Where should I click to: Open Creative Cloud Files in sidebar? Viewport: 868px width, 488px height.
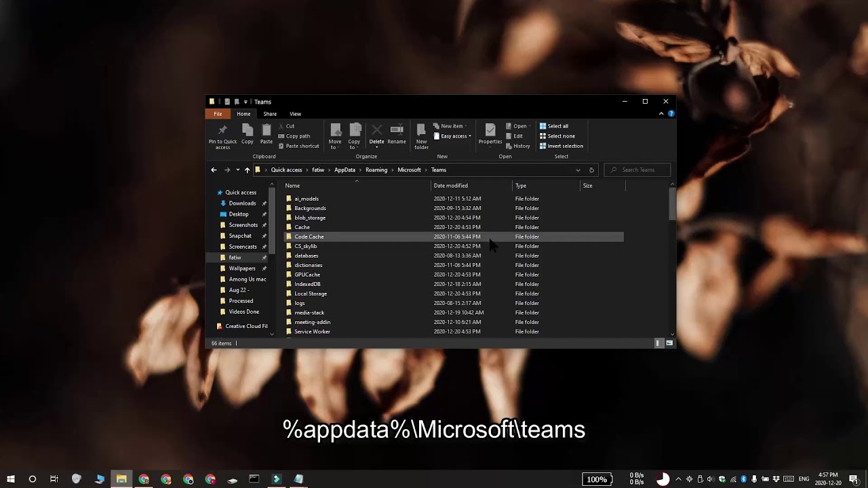242,326
